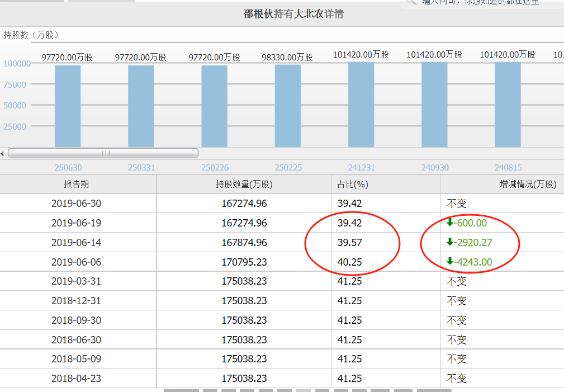
Task: Click the 250331 bar in chart
Action: click(x=141, y=106)
